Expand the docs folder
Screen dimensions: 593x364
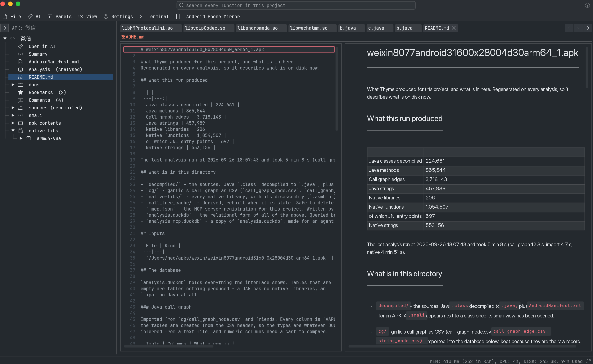pos(13,85)
